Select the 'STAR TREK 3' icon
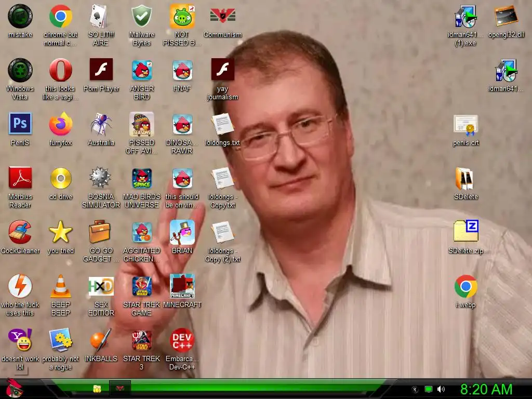 coord(142,340)
